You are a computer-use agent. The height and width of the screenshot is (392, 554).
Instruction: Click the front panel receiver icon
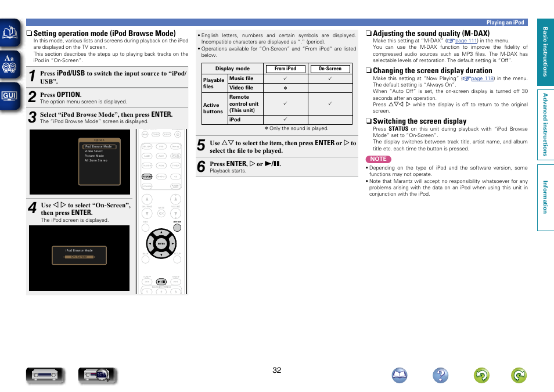click(45, 375)
